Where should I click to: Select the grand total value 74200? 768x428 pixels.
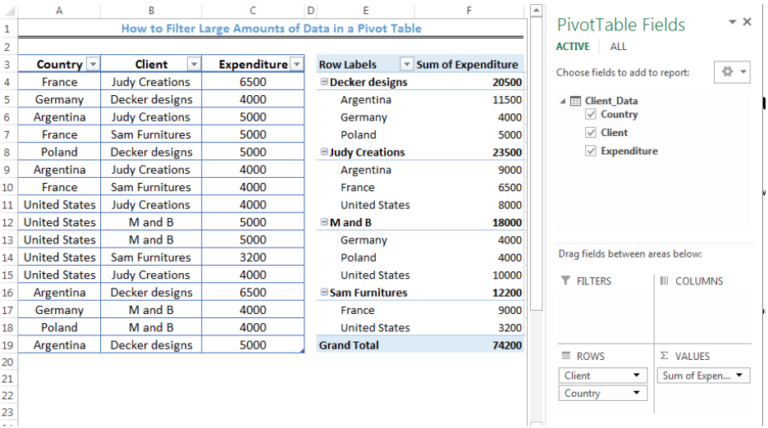469,345
